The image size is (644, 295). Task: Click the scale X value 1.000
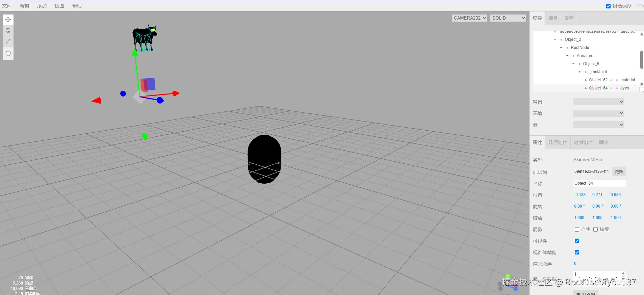click(x=579, y=218)
